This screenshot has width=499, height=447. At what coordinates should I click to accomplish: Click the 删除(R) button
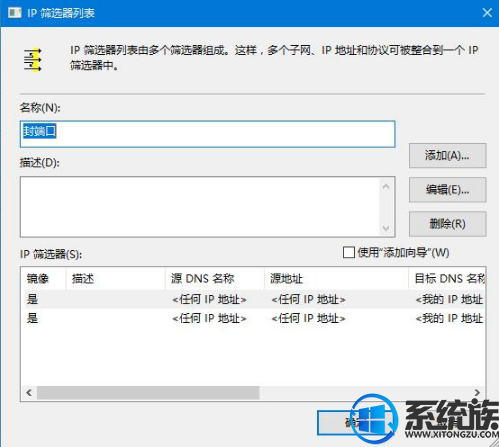pyautogui.click(x=447, y=224)
